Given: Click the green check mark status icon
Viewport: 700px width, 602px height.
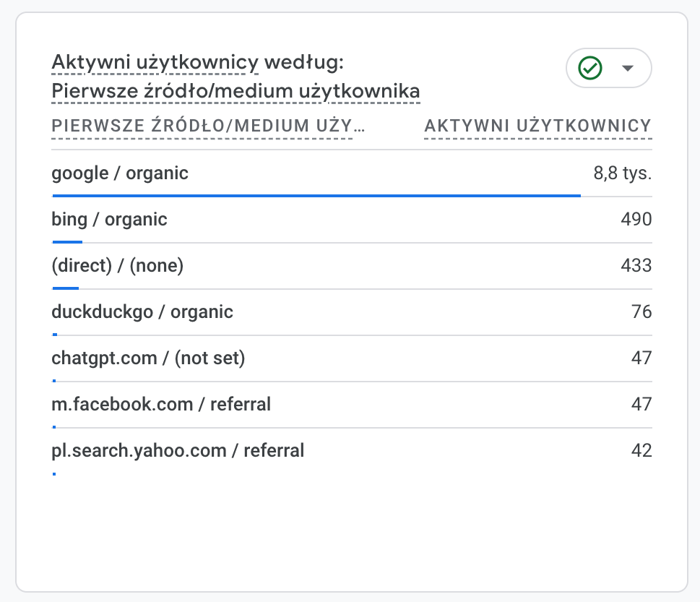Looking at the screenshot, I should pos(590,68).
